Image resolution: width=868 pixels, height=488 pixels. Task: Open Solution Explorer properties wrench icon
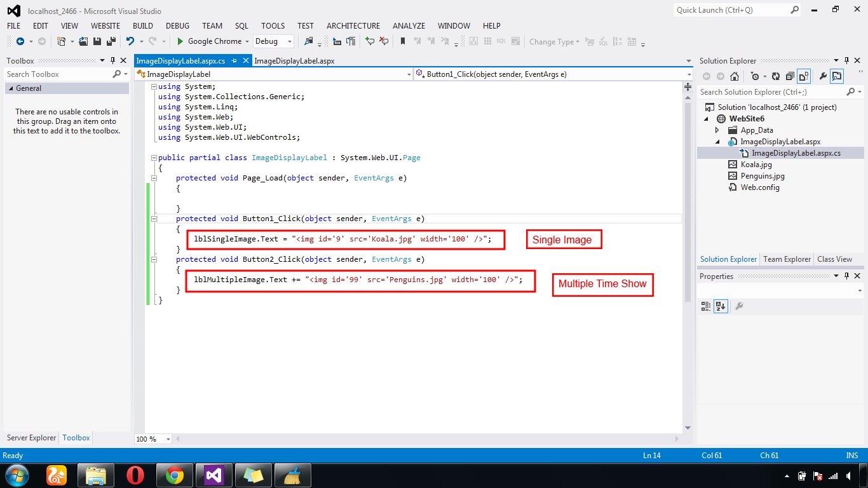coord(824,76)
